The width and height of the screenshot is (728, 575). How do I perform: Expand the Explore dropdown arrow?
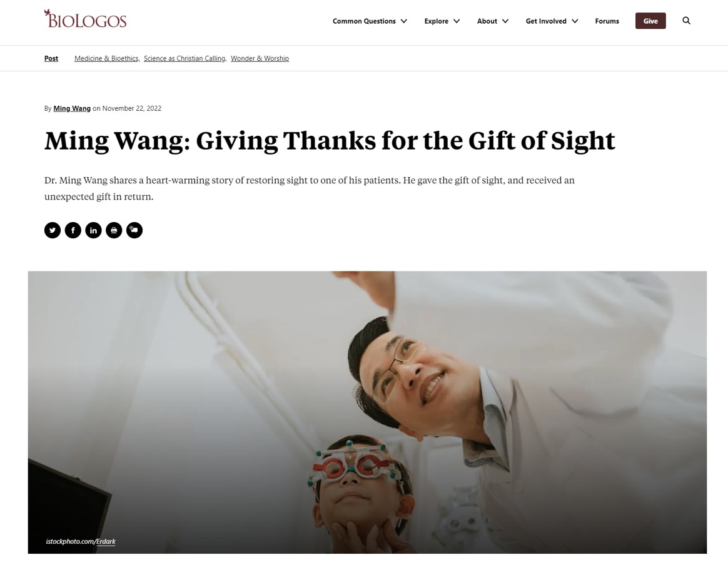(457, 21)
